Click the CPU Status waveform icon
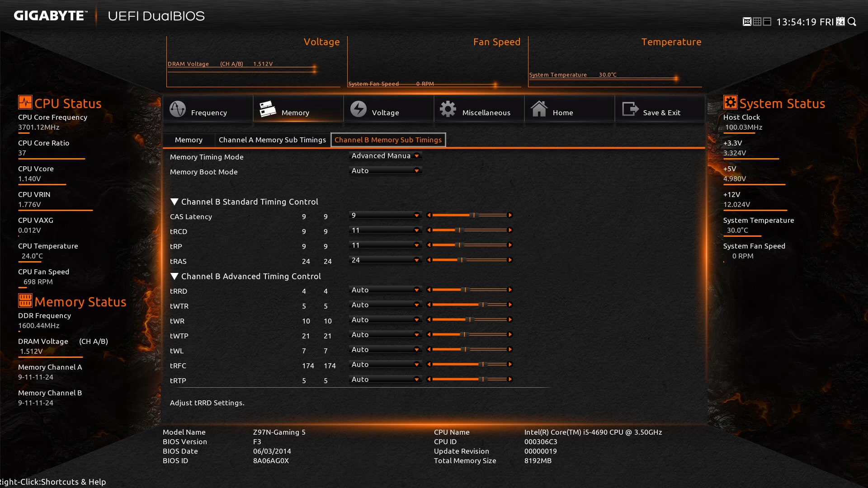The image size is (868, 488). [25, 102]
